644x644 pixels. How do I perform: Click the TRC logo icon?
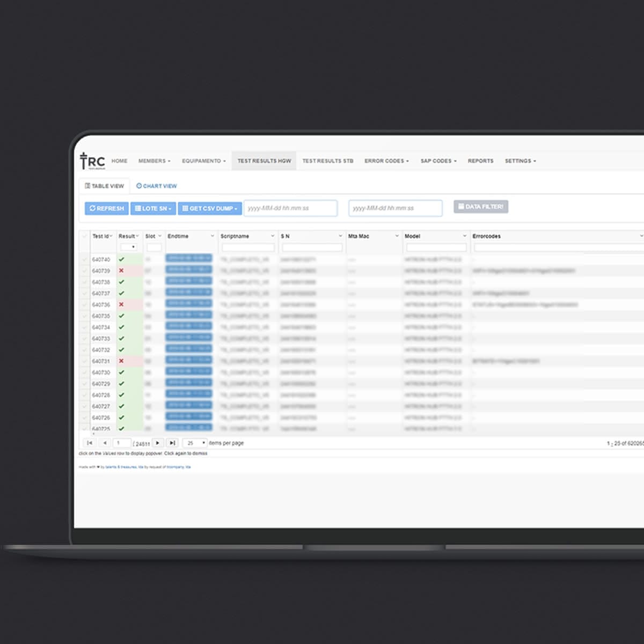pos(92,161)
